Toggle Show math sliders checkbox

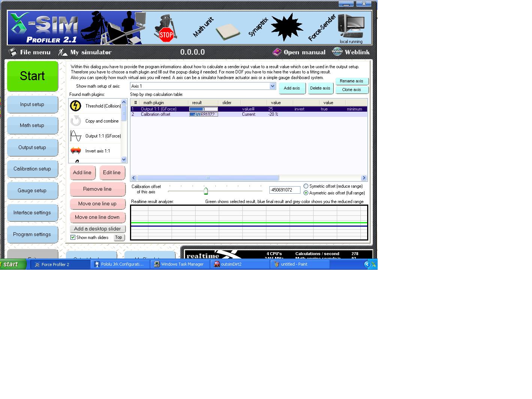[73, 238]
